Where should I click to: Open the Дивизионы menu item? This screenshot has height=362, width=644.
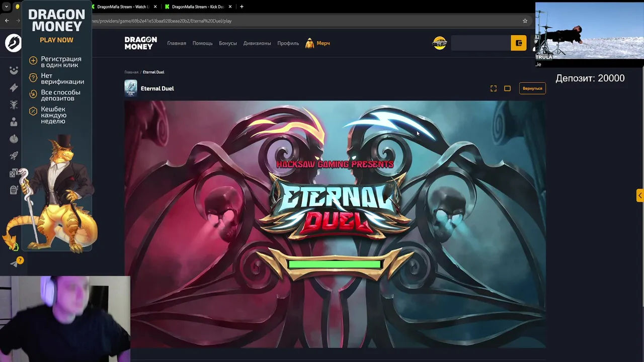257,43
